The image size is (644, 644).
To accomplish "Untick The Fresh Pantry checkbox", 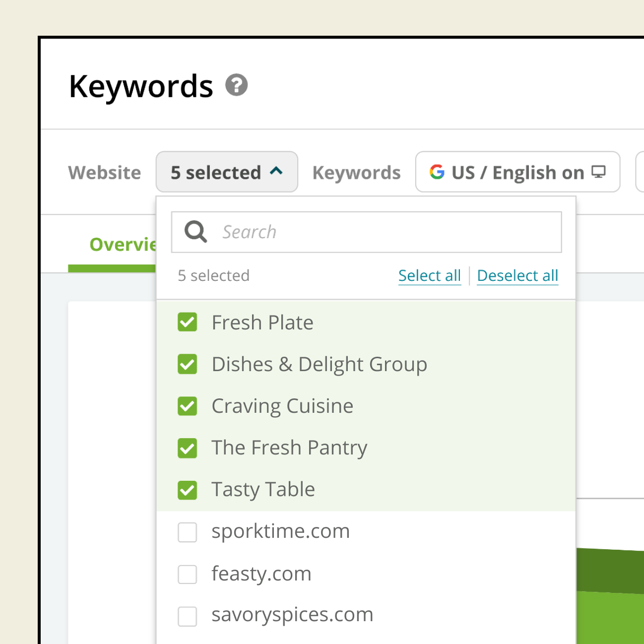I will tap(188, 448).
